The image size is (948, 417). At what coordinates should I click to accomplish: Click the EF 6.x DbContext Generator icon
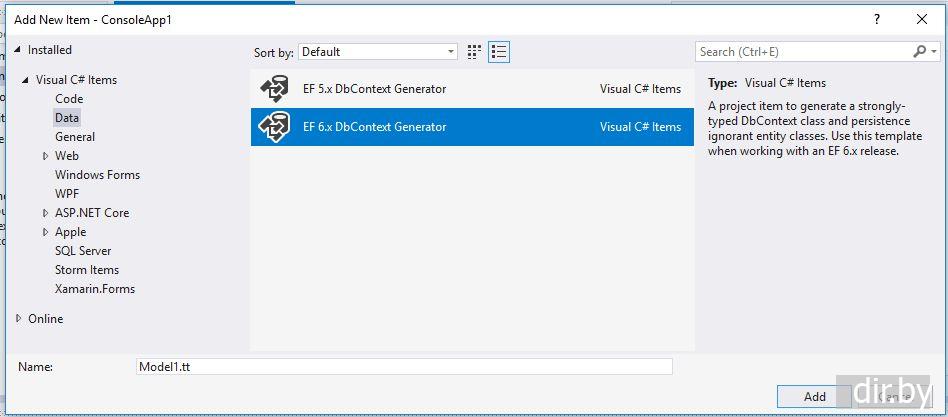pyautogui.click(x=274, y=127)
